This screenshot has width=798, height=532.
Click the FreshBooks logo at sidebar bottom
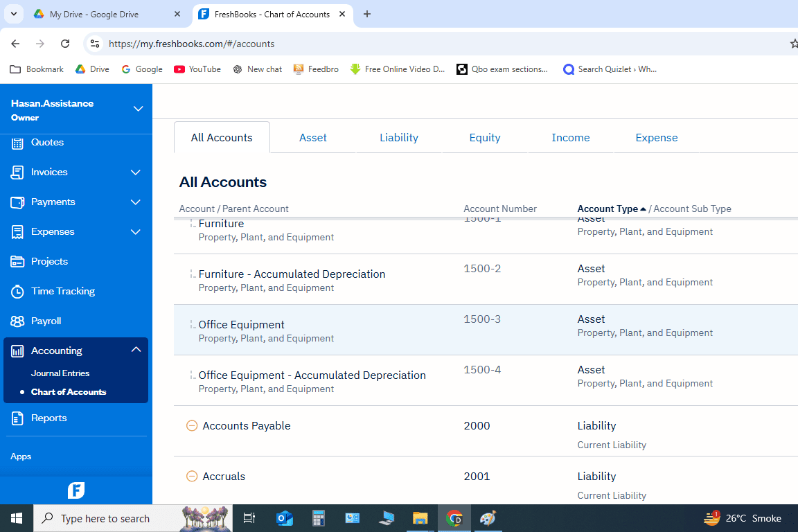tap(76, 490)
